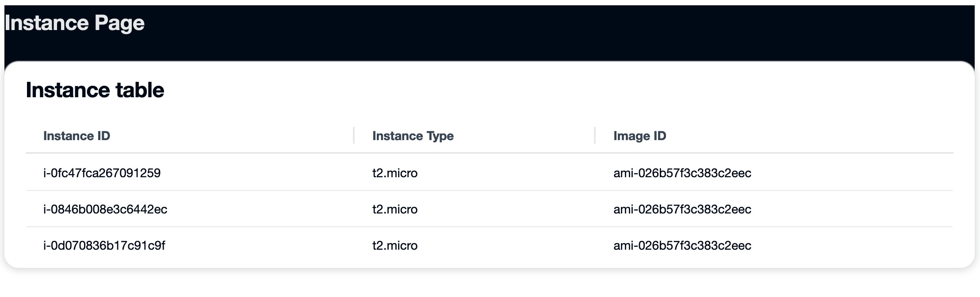The width and height of the screenshot is (980, 297).
Task: Click t2.micro in the second row
Action: (x=394, y=209)
